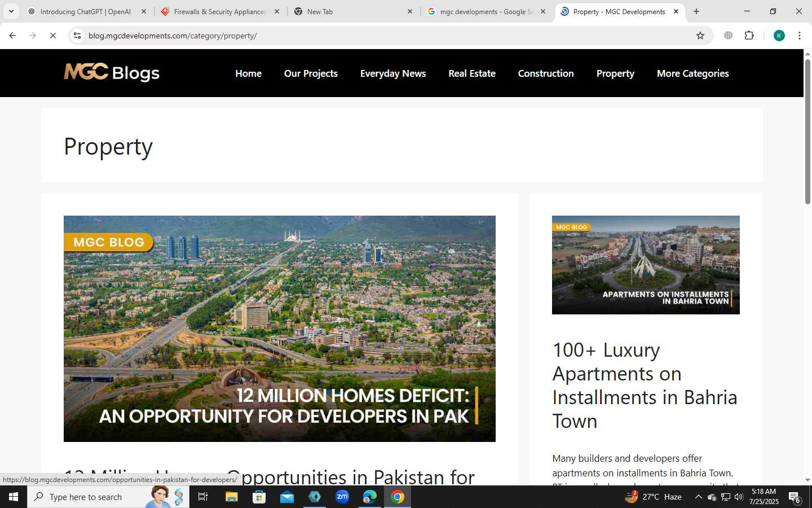Close the mgc developments Google Search tab
The width and height of the screenshot is (812, 508).
pos(543,11)
